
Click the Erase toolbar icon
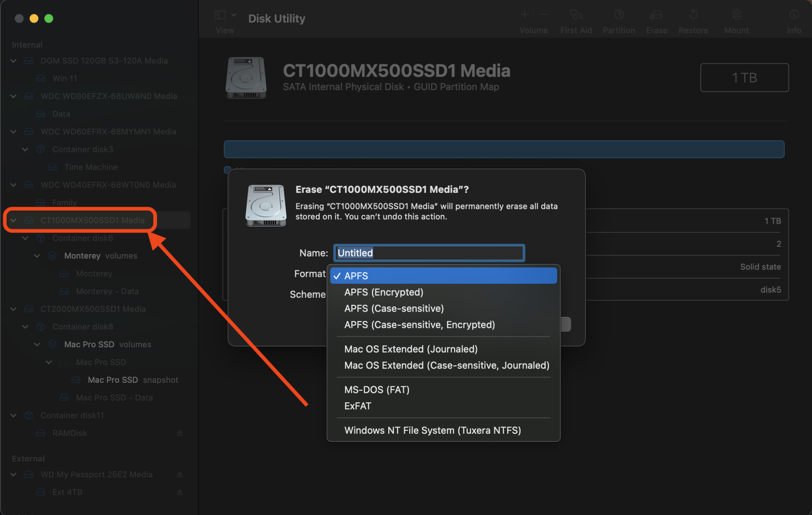click(656, 15)
